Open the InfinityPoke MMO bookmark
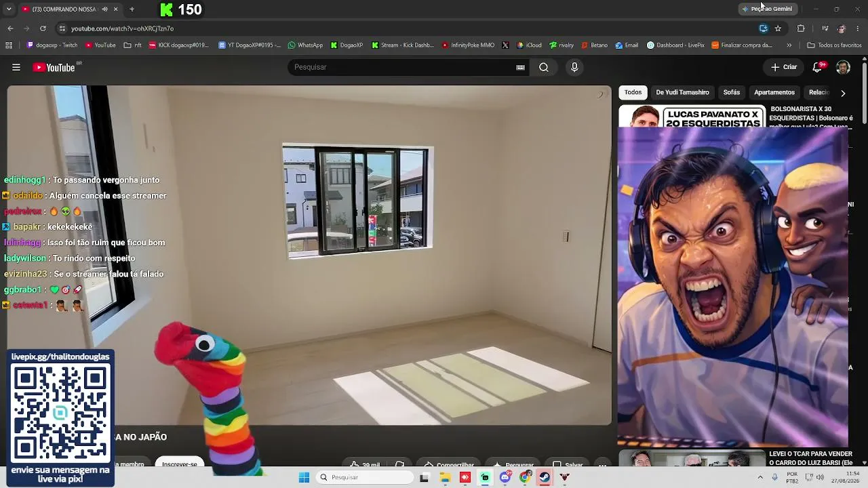The image size is (868, 488). (x=468, y=45)
